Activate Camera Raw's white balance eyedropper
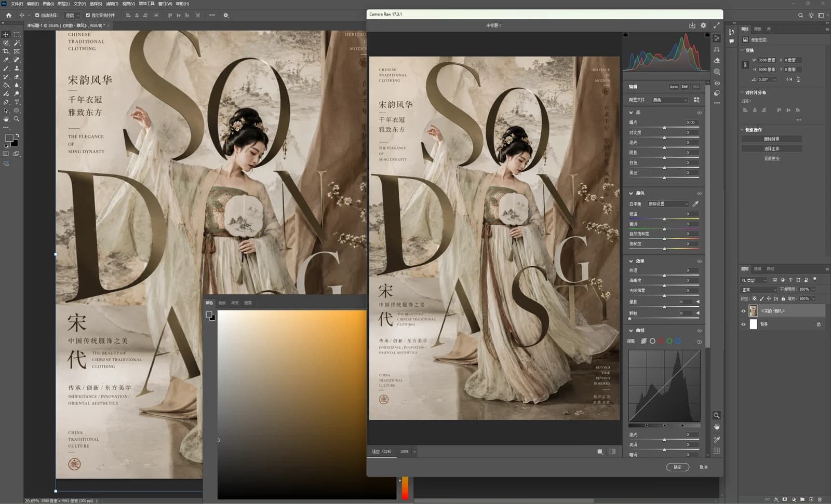The image size is (831, 504). 695,204
